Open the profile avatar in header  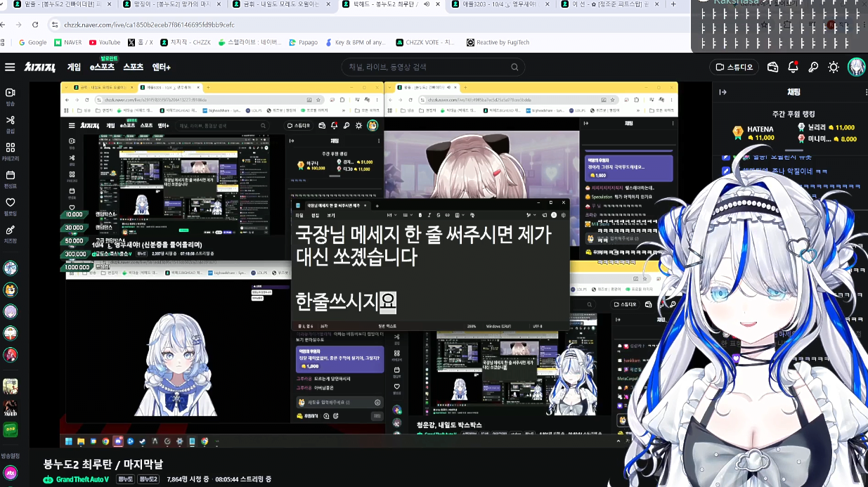[856, 67]
